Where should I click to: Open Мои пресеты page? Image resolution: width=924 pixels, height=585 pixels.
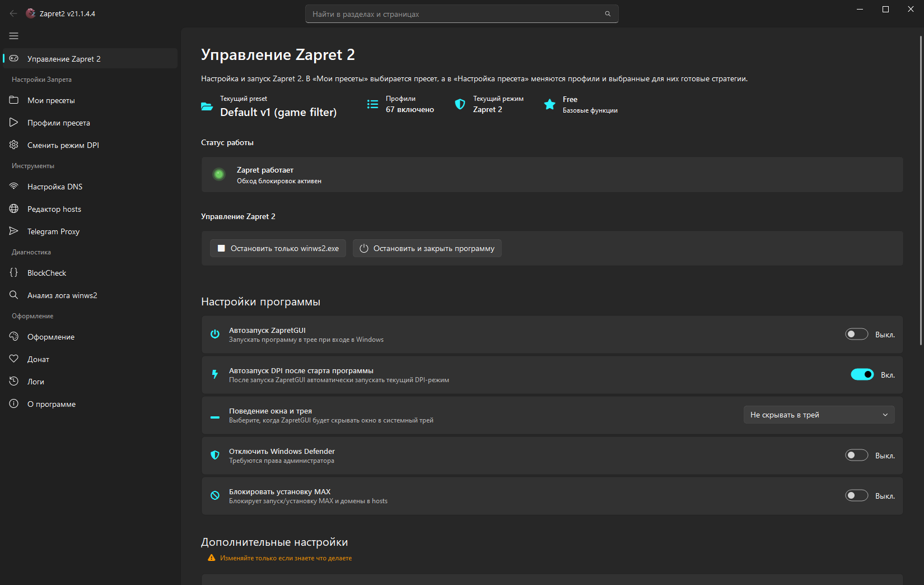pyautogui.click(x=90, y=100)
